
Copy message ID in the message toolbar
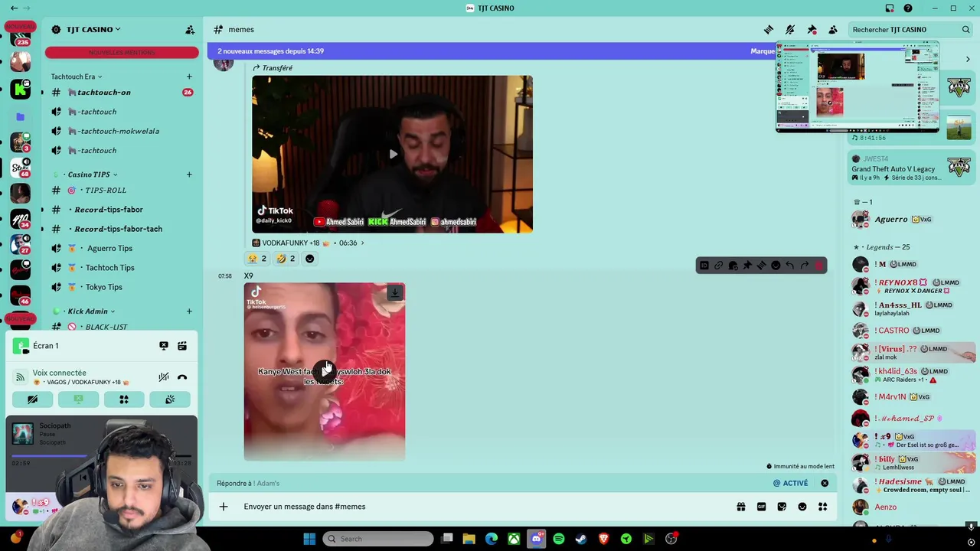[x=704, y=266]
